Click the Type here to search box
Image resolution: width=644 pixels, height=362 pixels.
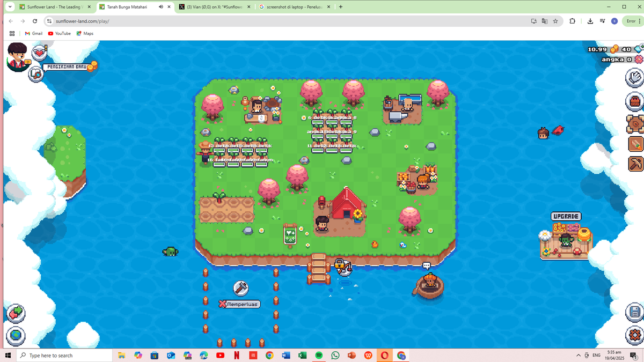64,355
